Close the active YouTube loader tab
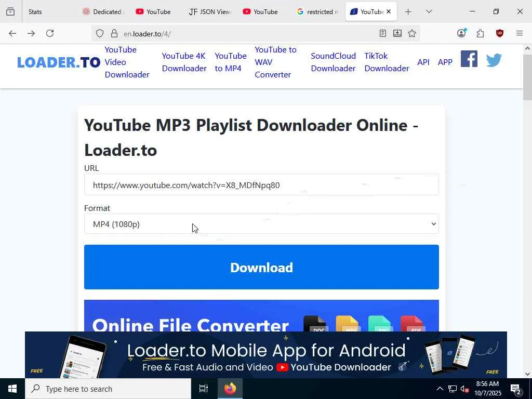The image size is (532, 399). point(389,11)
